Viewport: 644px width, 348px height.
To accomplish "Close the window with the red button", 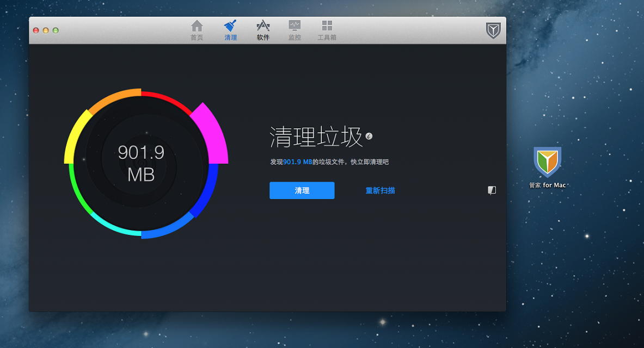I will coord(36,30).
